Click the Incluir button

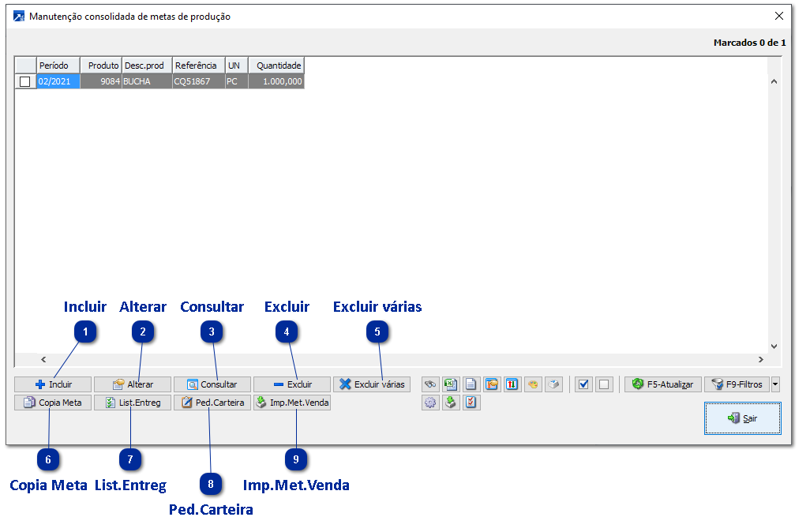pyautogui.click(x=53, y=384)
